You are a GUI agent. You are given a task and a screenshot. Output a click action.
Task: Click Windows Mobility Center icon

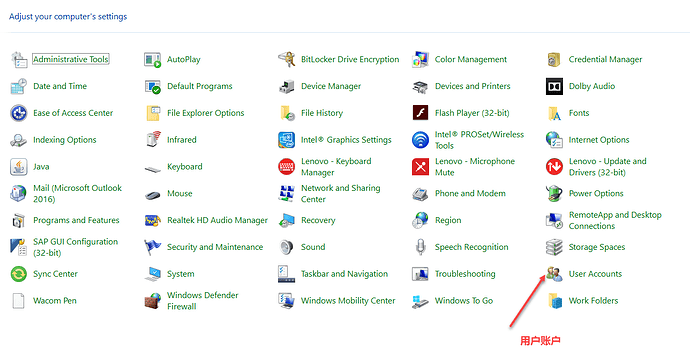287,301
